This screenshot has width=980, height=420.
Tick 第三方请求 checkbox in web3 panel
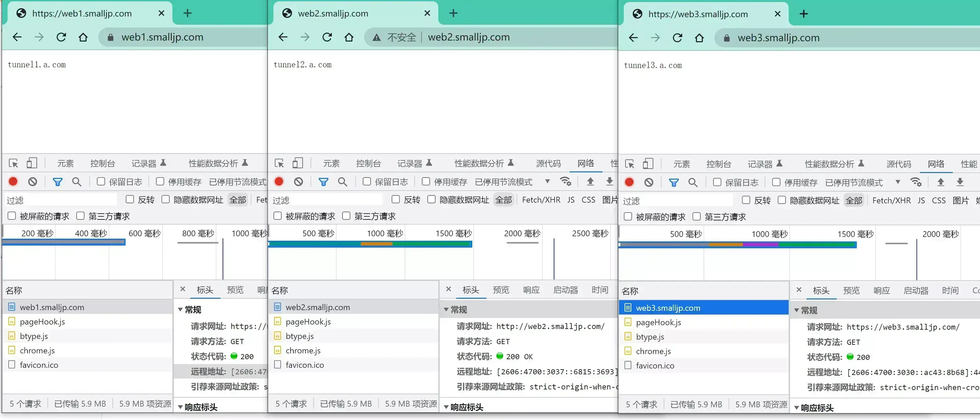(x=697, y=216)
